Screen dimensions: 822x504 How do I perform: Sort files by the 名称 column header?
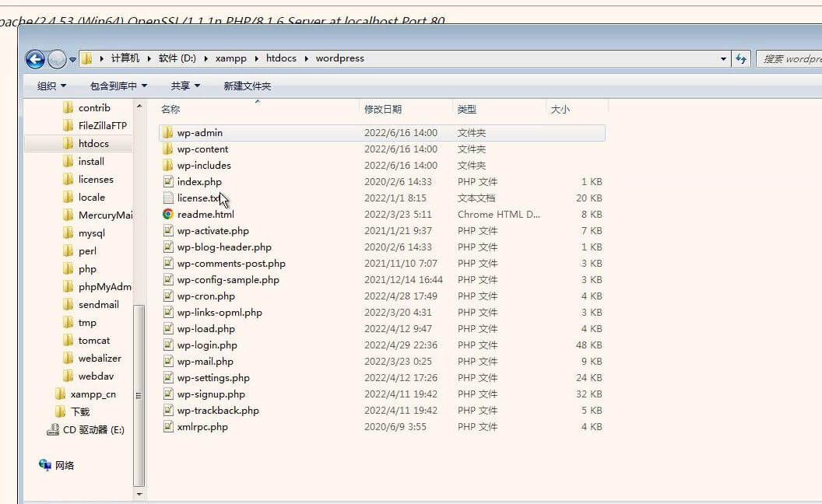(170, 109)
